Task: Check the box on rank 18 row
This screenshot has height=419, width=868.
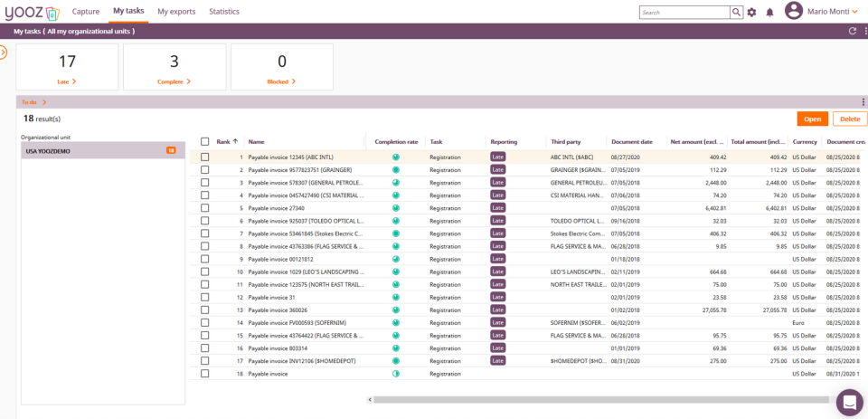Action: tap(205, 374)
